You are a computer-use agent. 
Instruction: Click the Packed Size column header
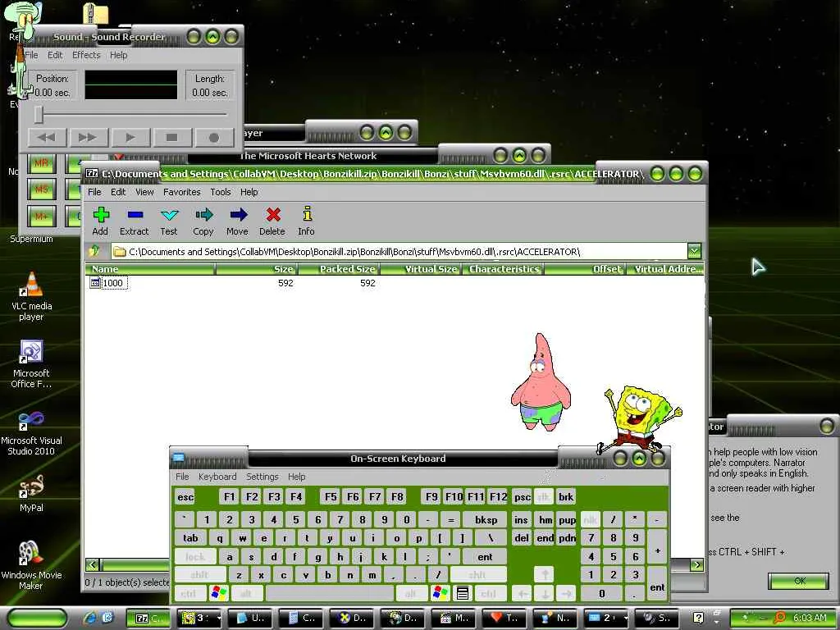click(339, 269)
